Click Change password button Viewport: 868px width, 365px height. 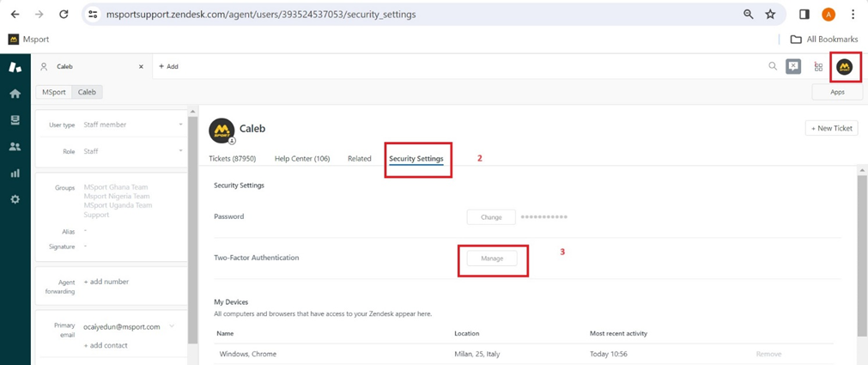tap(491, 217)
